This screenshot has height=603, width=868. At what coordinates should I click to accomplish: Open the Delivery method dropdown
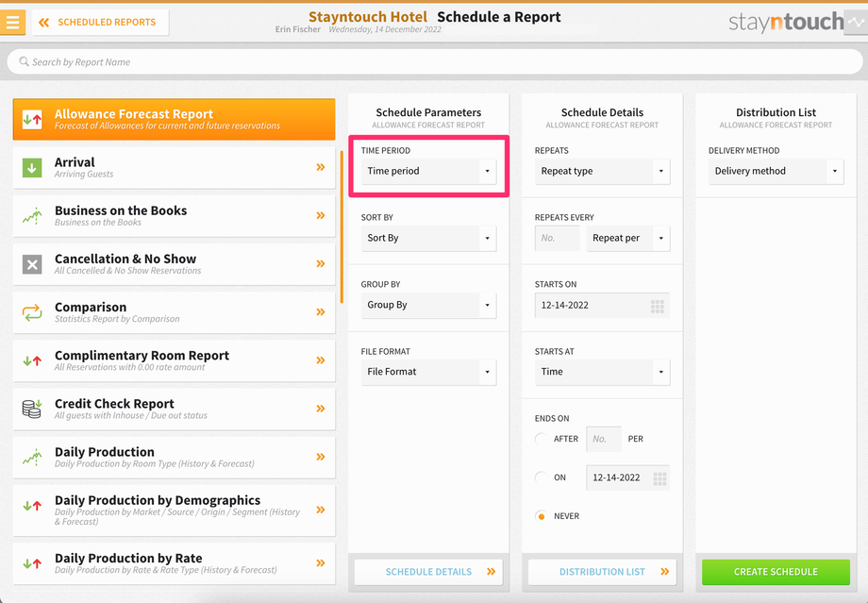click(x=776, y=171)
